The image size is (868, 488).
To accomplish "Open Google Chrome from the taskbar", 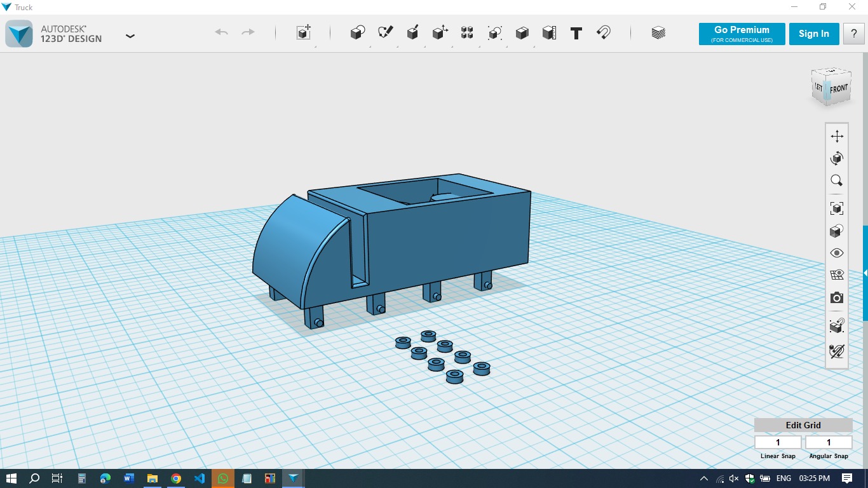I will click(175, 478).
